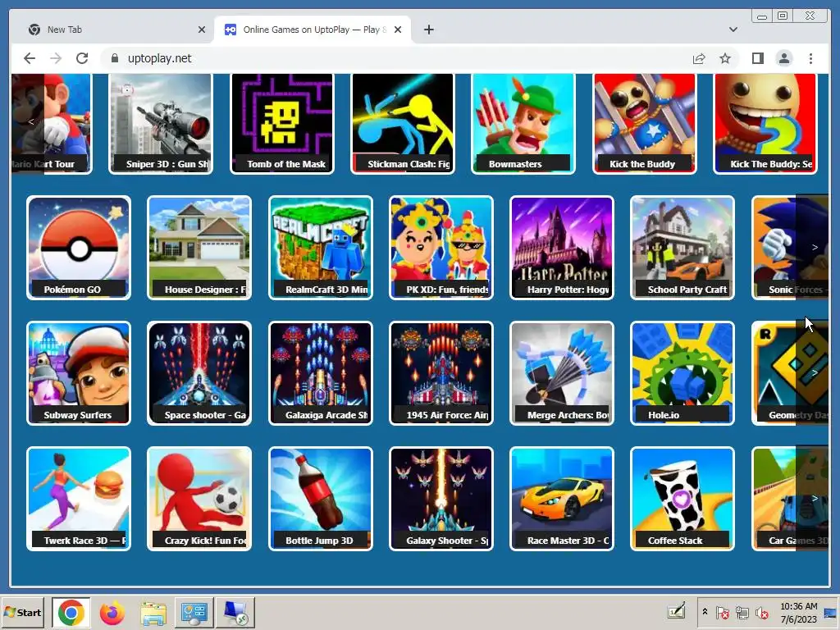The image size is (840, 630).
Task: Open RealmCraft 3D game tile
Action: pyautogui.click(x=321, y=248)
